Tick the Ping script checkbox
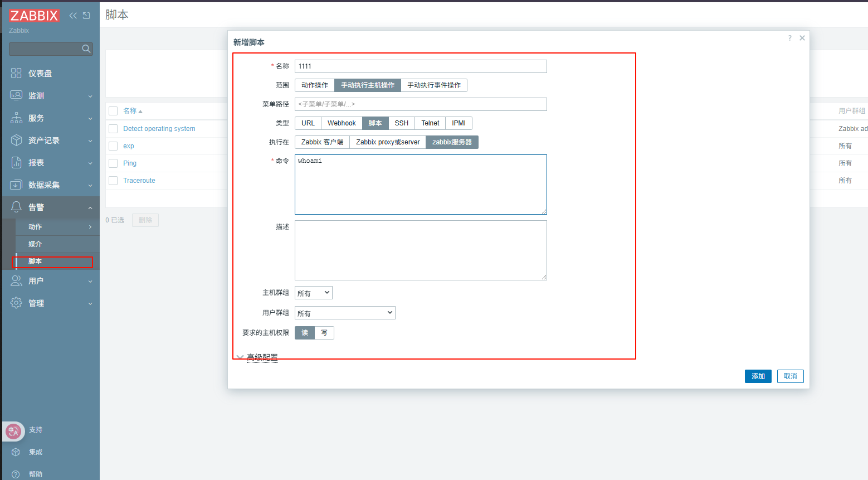This screenshot has height=480, width=868. (x=113, y=163)
